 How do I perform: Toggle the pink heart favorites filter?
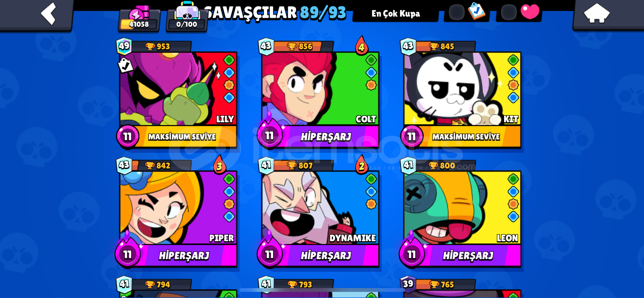pyautogui.click(x=530, y=12)
